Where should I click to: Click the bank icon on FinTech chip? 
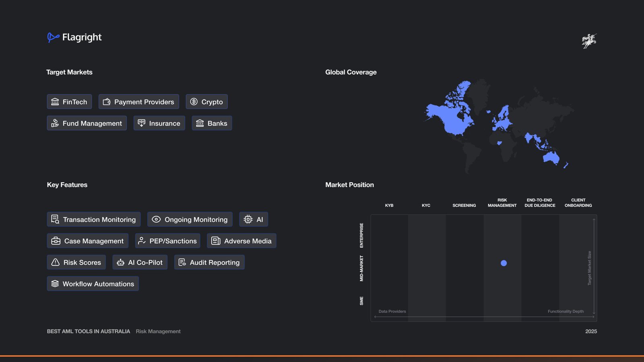pos(55,102)
